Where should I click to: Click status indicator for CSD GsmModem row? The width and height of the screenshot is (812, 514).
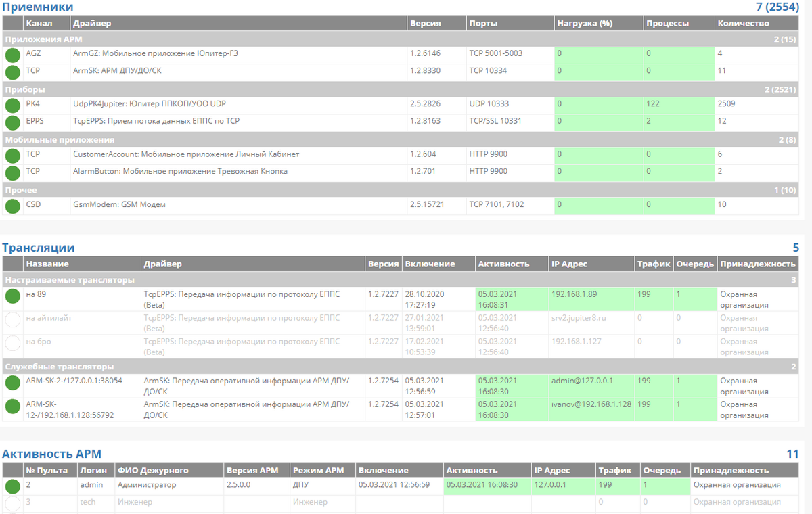click(x=12, y=206)
